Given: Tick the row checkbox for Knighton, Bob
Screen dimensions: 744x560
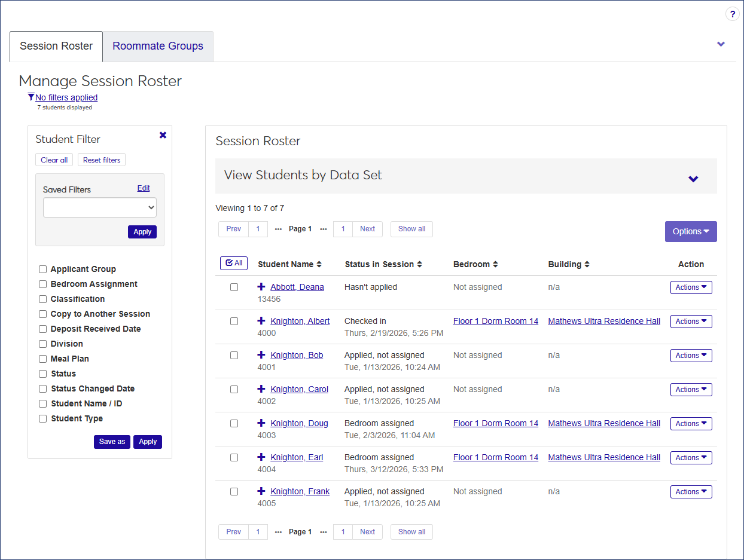Looking at the screenshot, I should (x=234, y=355).
